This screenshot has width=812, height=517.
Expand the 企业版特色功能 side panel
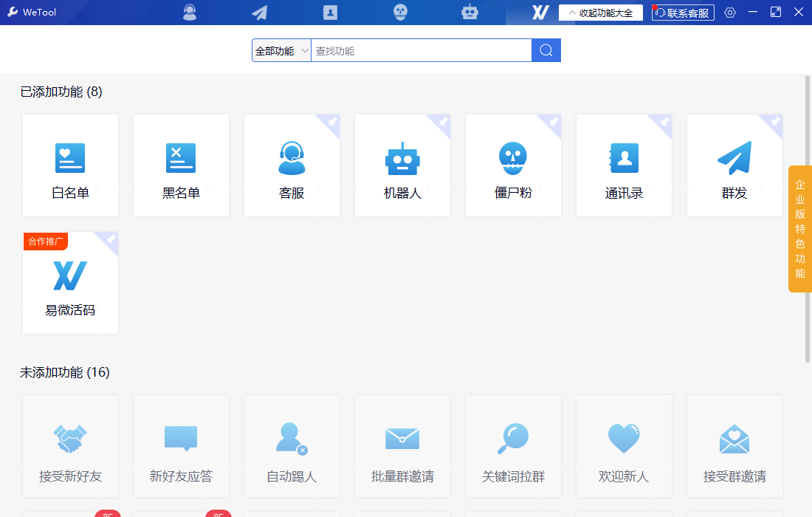tap(799, 229)
